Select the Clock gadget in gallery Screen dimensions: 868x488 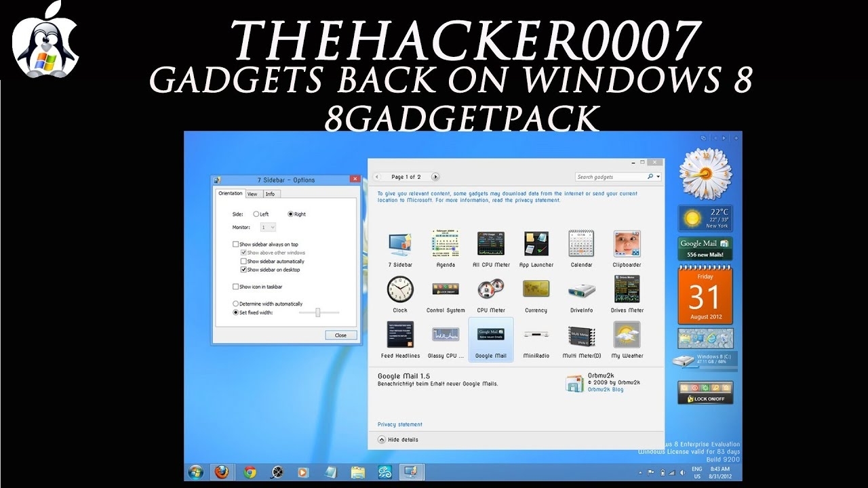(x=400, y=289)
